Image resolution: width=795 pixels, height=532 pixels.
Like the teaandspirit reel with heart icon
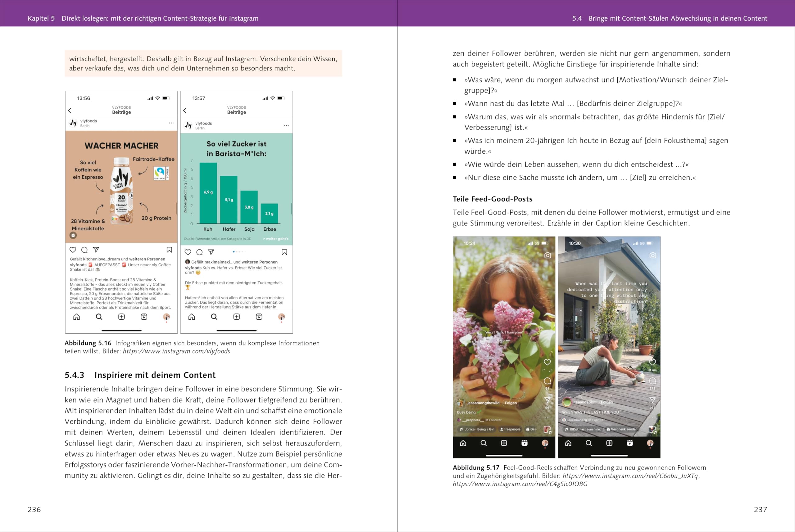652,362
